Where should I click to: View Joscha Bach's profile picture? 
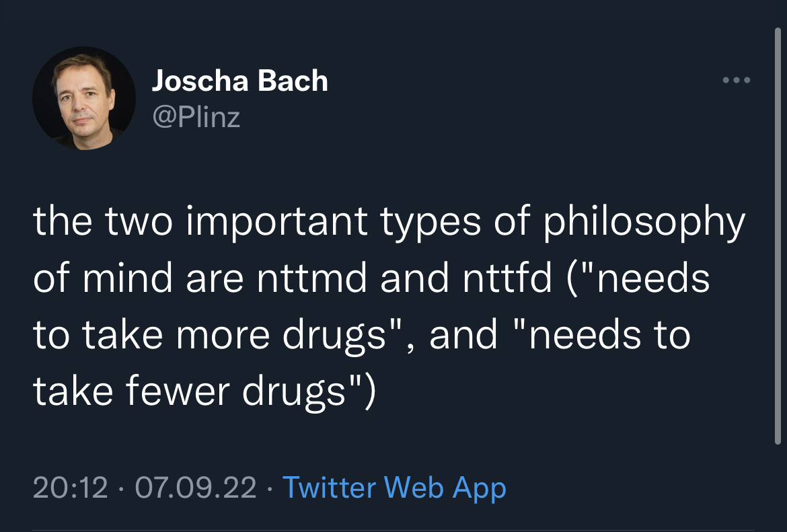tap(84, 98)
